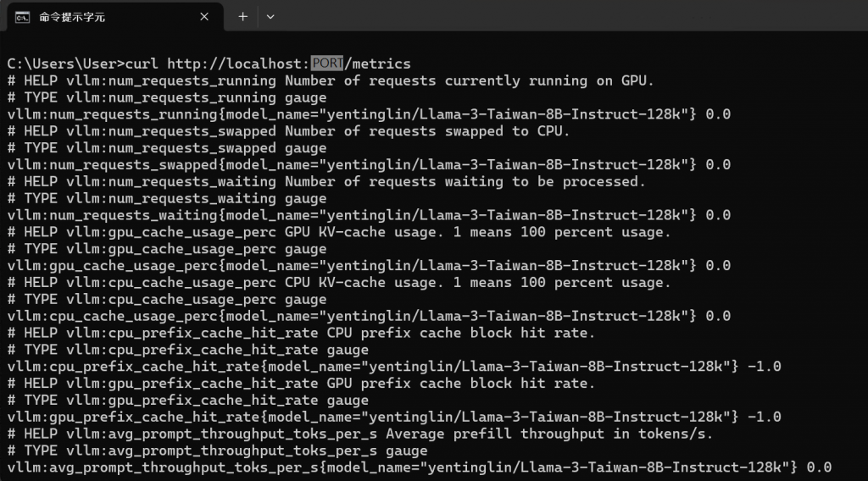Open a new terminal tab with plus
The height and width of the screenshot is (481, 868).
coord(242,17)
